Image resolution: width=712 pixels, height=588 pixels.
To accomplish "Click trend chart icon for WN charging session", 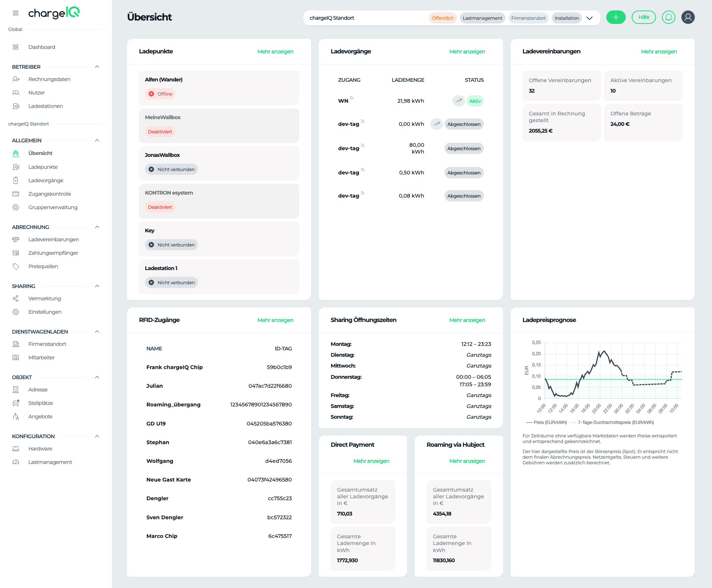I will coord(458,101).
